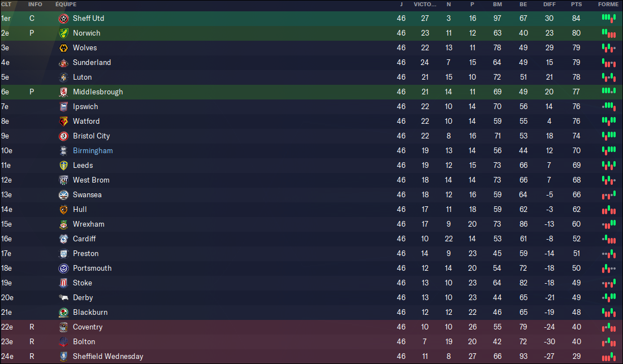Sort by the DIFF column header
The image size is (623, 364).
(x=550, y=5)
